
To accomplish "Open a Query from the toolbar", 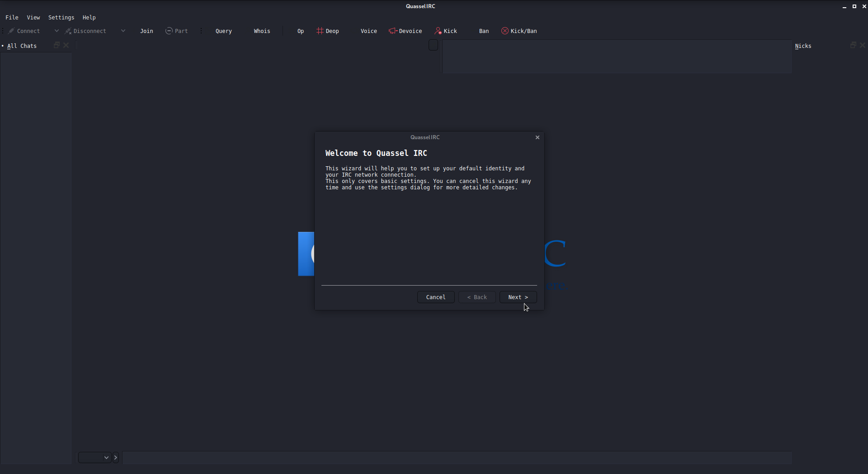I will pyautogui.click(x=223, y=31).
